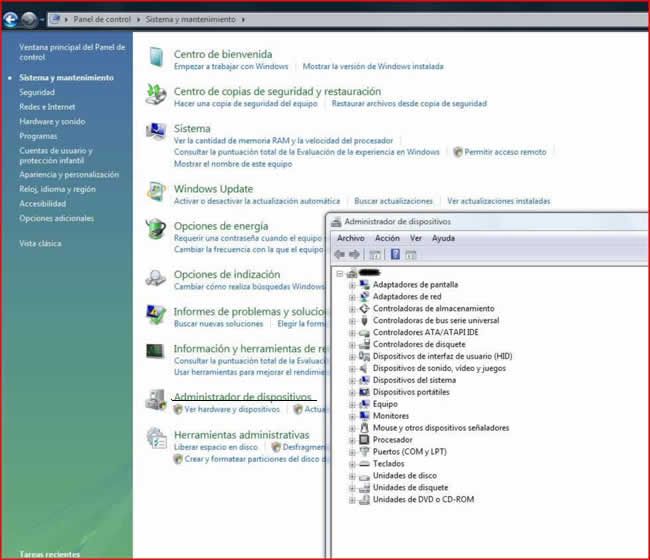The height and width of the screenshot is (560, 650).
Task: Open Ver hardware y dispositivos link
Action: (232, 410)
